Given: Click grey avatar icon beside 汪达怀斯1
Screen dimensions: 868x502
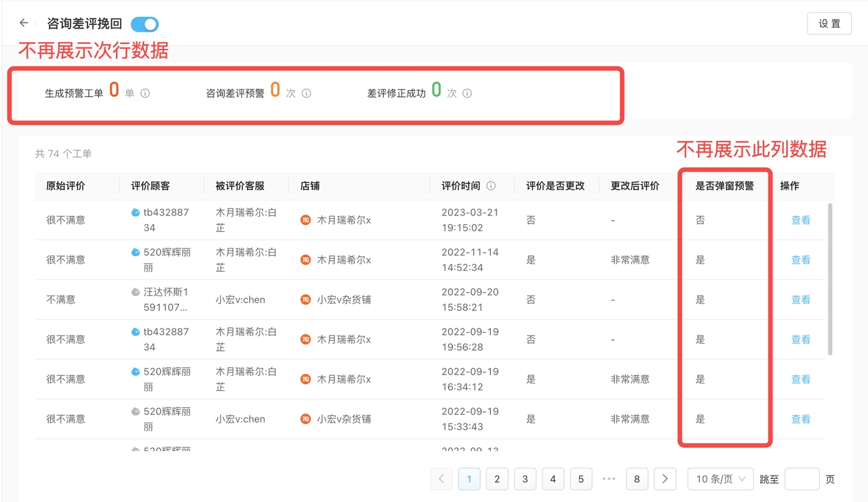Looking at the screenshot, I should (136, 293).
